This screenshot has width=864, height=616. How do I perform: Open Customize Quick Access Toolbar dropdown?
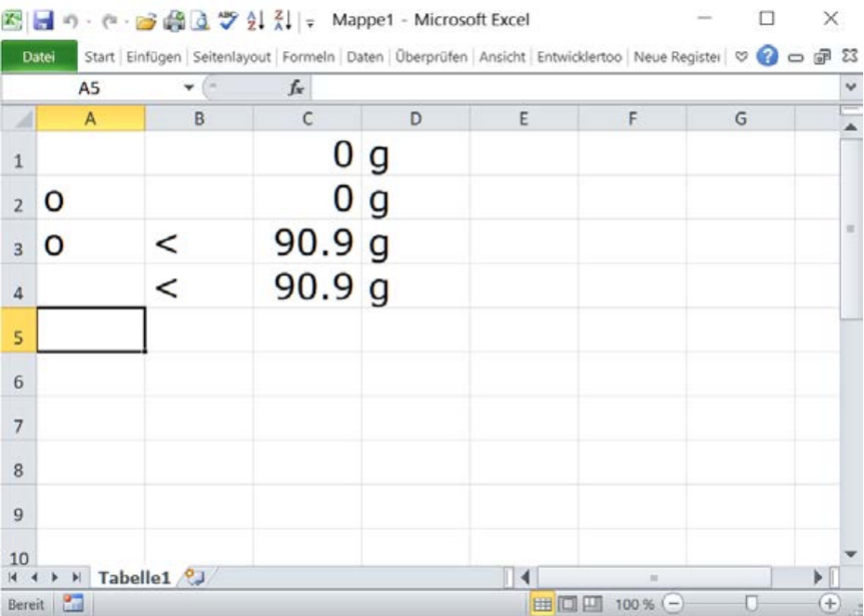(309, 20)
